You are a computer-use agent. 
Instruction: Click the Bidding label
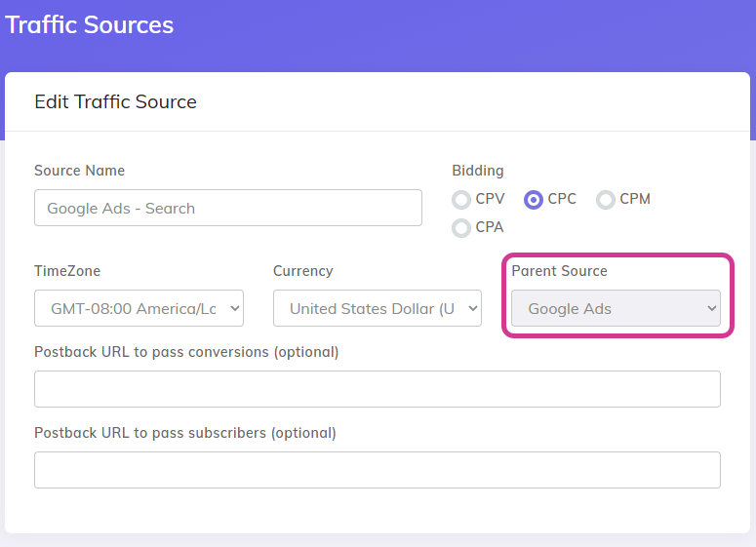click(478, 171)
